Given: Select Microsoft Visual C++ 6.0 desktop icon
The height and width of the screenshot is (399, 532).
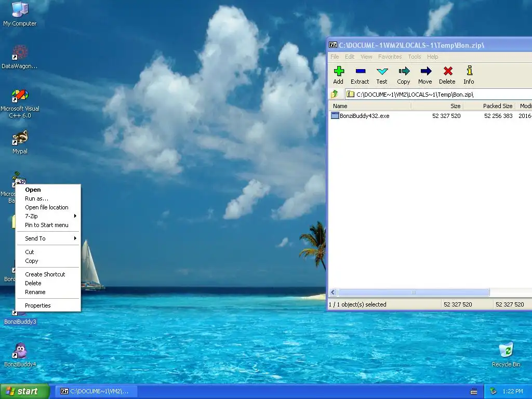Looking at the screenshot, I should pyautogui.click(x=20, y=103).
